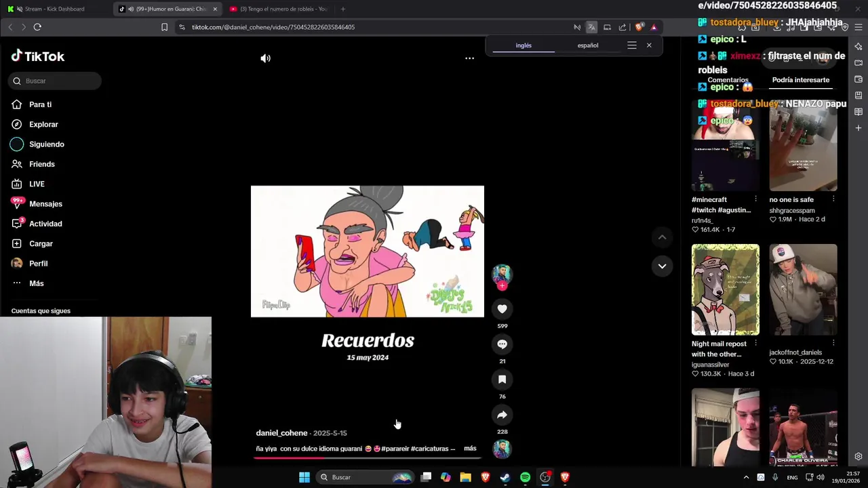Open the browser translate icon in the address bar
868x488 pixels.
pyautogui.click(x=591, y=27)
